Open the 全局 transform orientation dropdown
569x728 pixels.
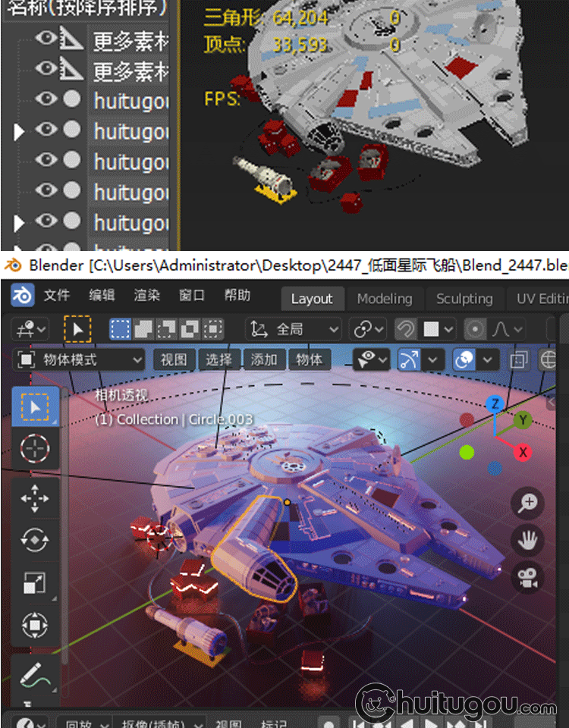[x=294, y=330]
